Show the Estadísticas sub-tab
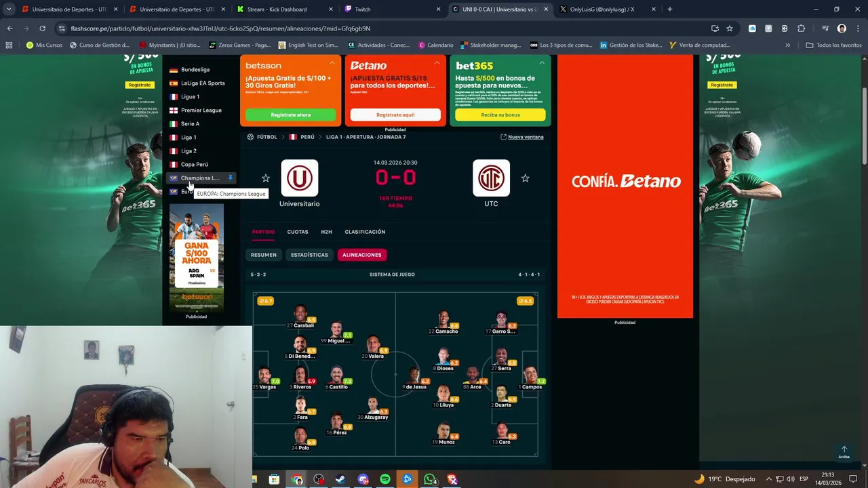Image resolution: width=868 pixels, height=488 pixels. [x=309, y=255]
